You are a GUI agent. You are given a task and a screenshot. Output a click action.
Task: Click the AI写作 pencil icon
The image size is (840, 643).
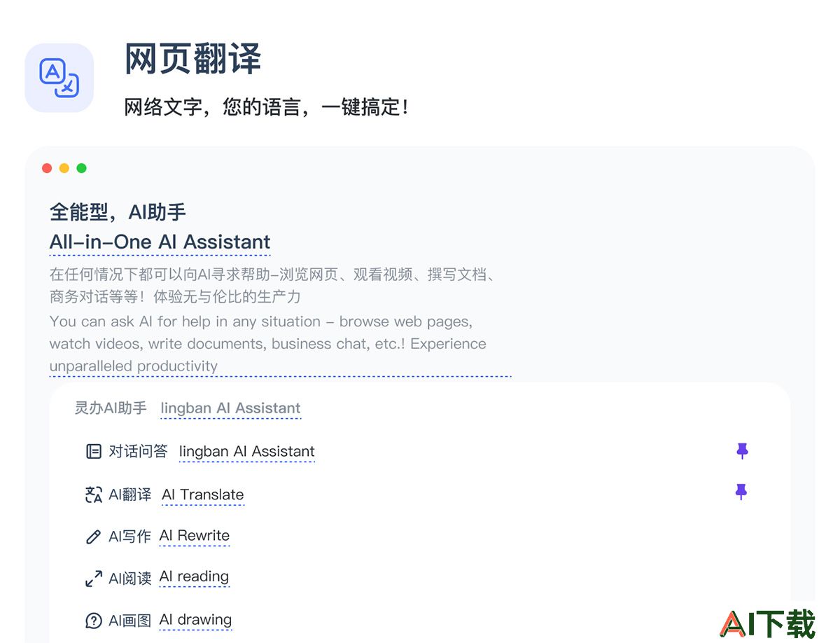[x=93, y=537]
